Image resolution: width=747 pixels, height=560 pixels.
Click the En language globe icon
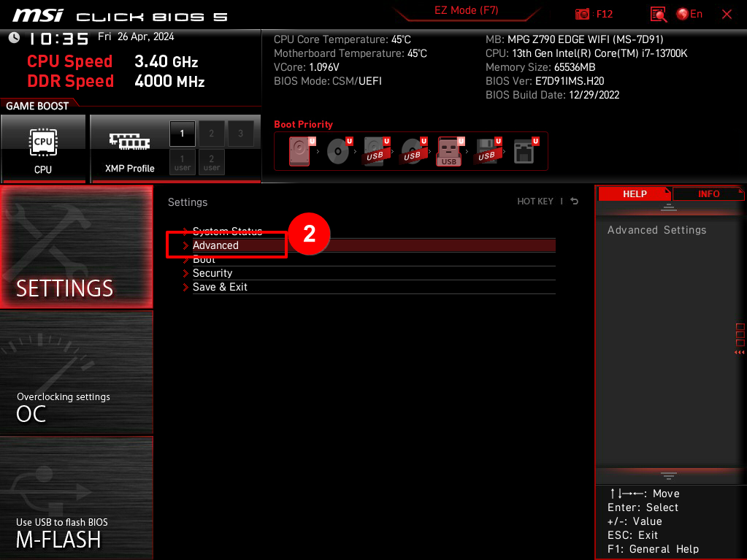pos(681,14)
